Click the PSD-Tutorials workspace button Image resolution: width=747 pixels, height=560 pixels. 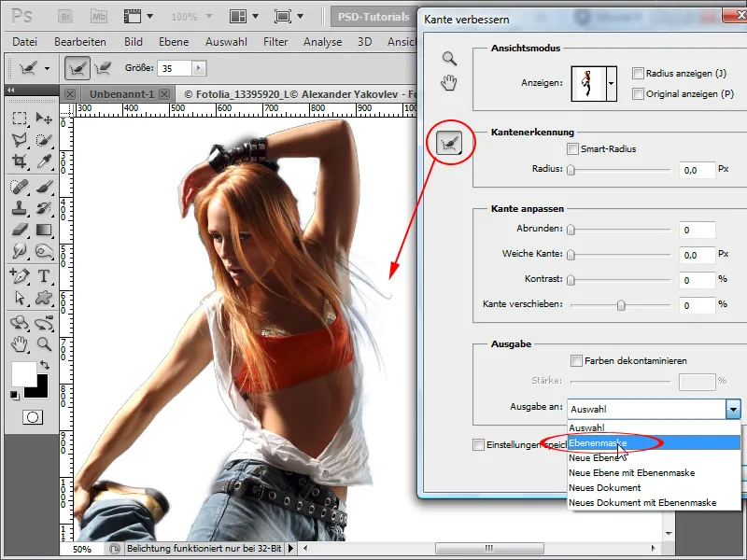coord(372,17)
